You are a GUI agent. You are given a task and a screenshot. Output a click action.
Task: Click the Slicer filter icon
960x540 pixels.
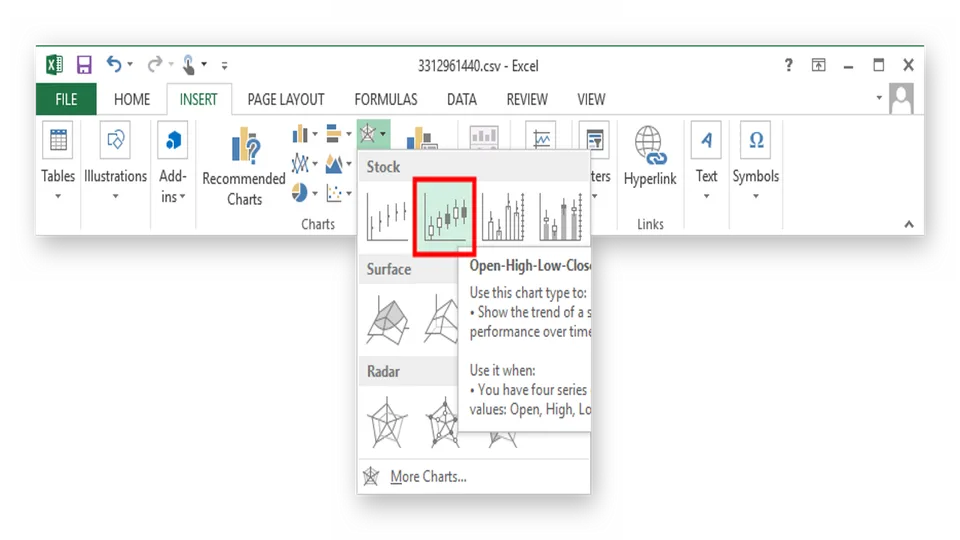click(594, 138)
